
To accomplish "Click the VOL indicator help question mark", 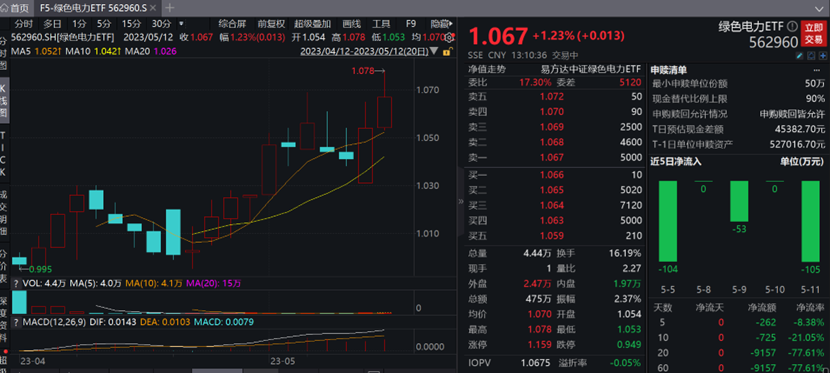I will coord(15,284).
